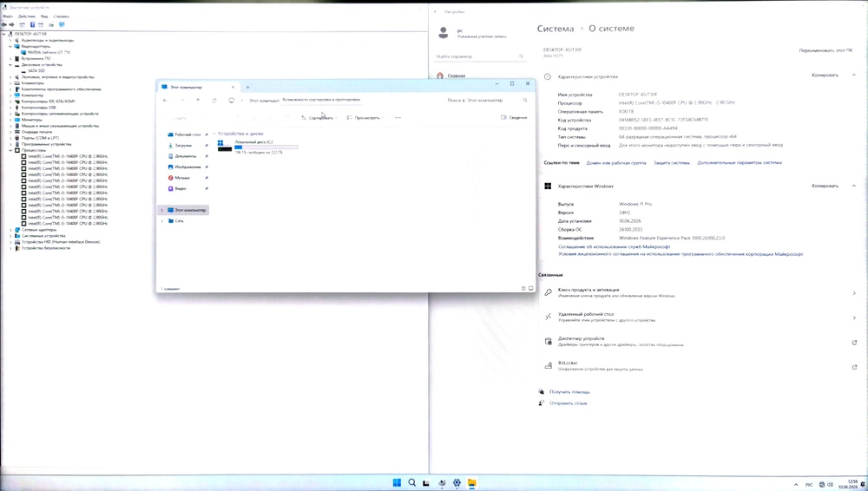Collapse the Дисковые устройства node

10,65
